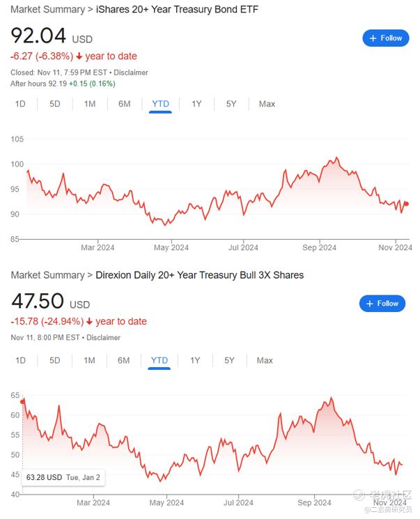Click the 63.28 USD Tue, Jan 2 tooltip
Screen dimensions: 420x519
pos(63,478)
